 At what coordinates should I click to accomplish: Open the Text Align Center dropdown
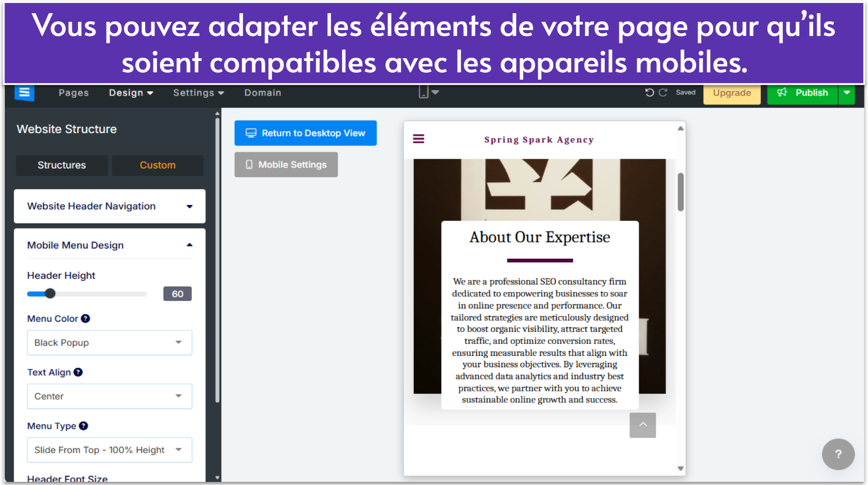pyautogui.click(x=110, y=396)
